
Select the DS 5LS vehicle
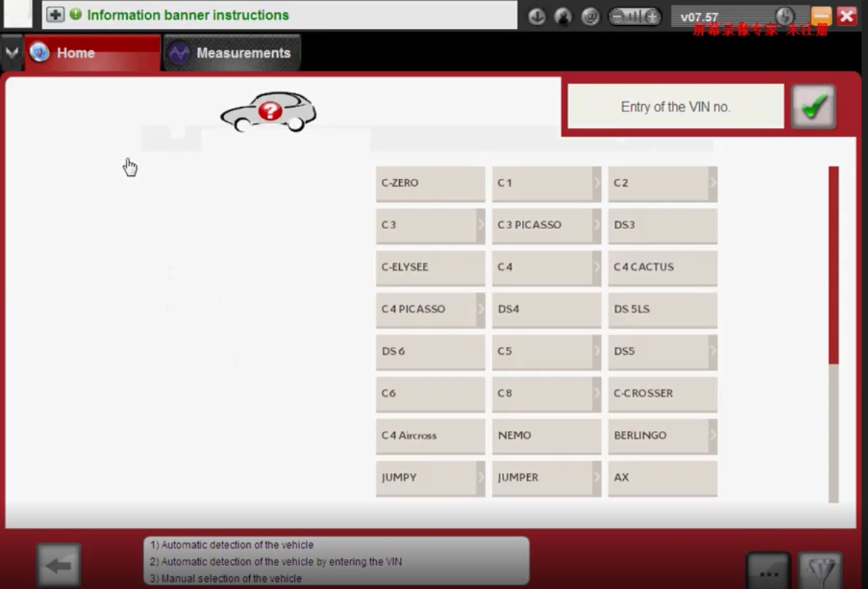[663, 310]
